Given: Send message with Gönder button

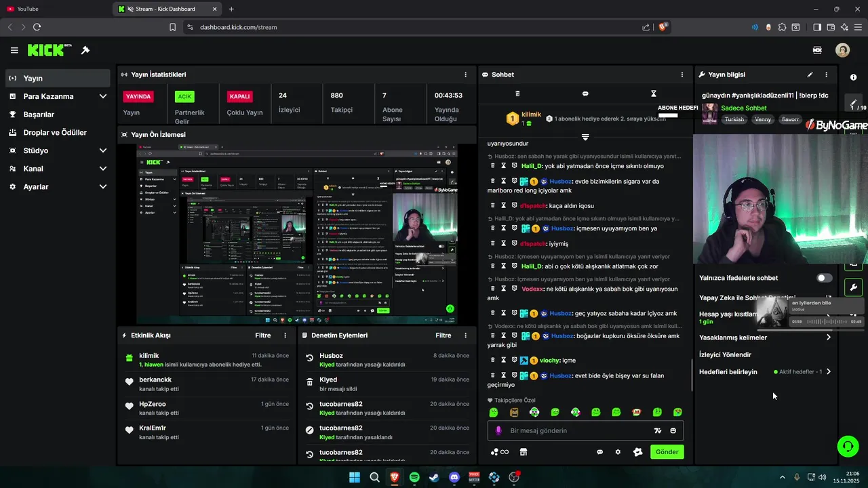Looking at the screenshot, I should [667, 452].
